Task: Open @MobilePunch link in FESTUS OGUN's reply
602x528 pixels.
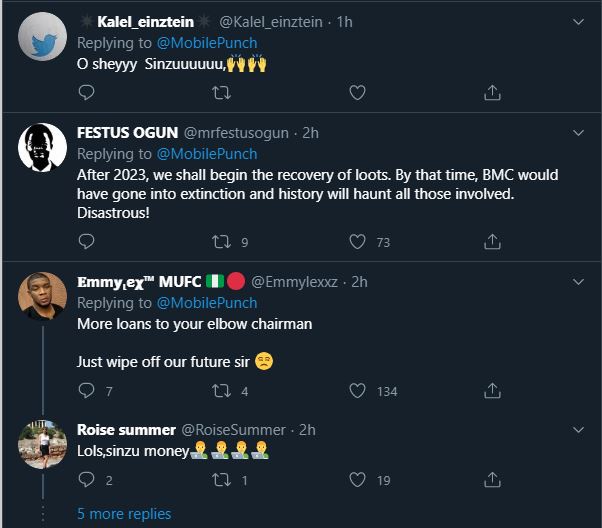Action: click(206, 154)
